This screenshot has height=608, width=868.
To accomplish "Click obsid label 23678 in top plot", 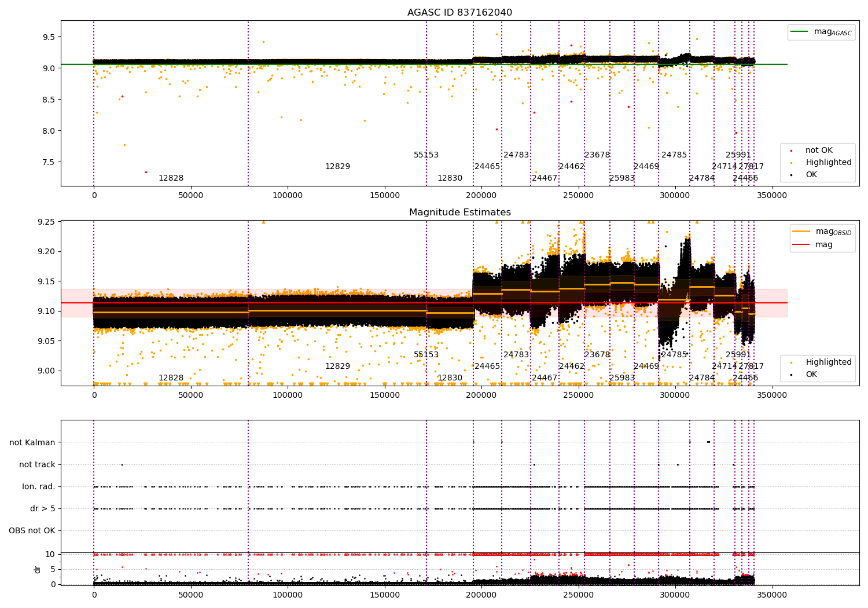I will (597, 155).
